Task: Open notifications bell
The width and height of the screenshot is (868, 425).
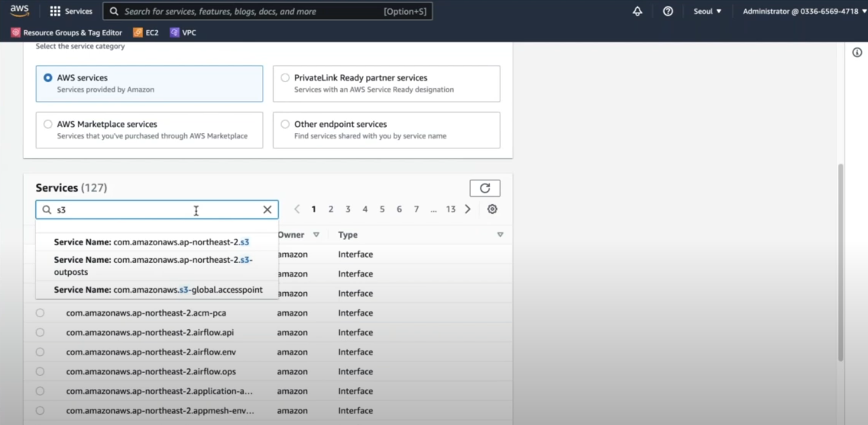Action: click(x=637, y=11)
